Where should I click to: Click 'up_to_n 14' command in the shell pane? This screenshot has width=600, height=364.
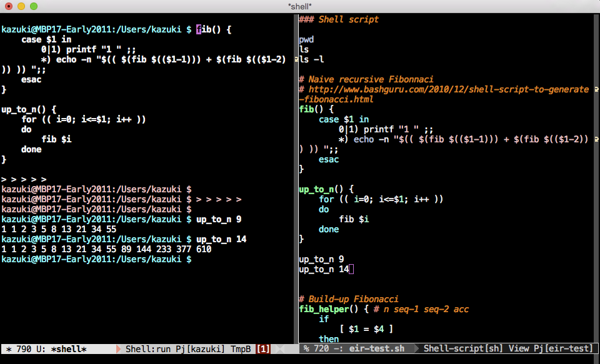(x=221, y=239)
